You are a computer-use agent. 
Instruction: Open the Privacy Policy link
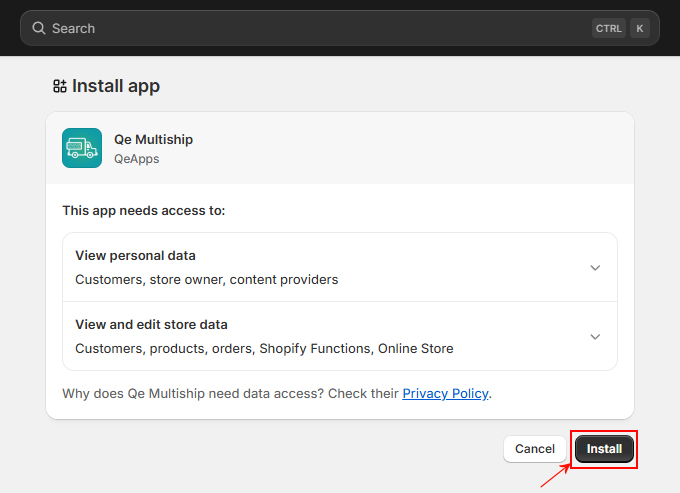pos(445,393)
